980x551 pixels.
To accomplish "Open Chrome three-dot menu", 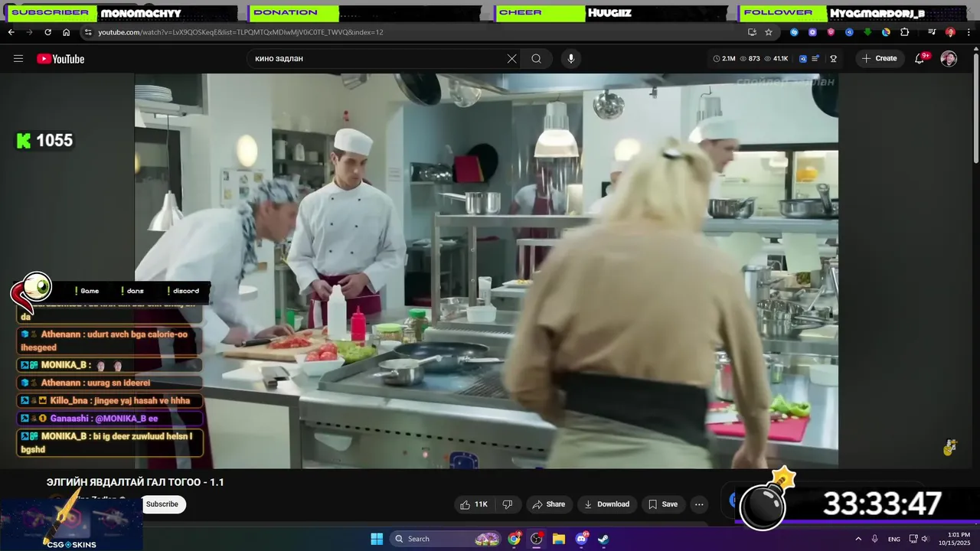I will pyautogui.click(x=969, y=32).
